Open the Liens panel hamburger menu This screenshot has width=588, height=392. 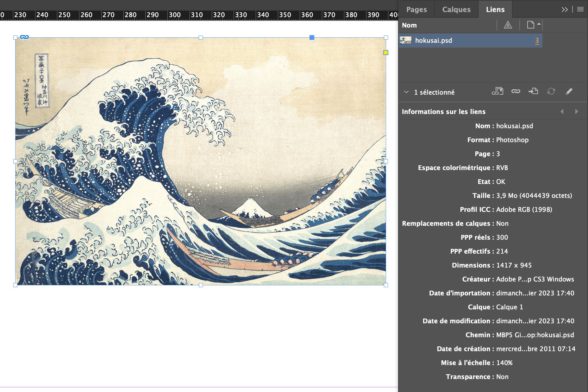(x=580, y=9)
